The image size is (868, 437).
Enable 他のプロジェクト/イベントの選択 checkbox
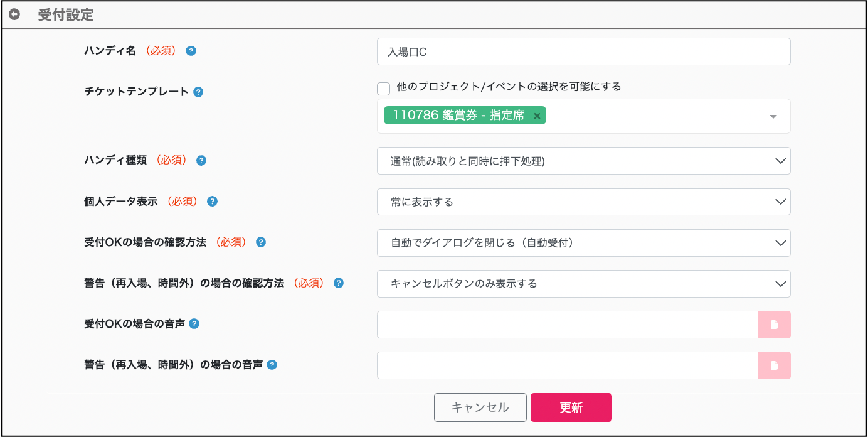[384, 88]
